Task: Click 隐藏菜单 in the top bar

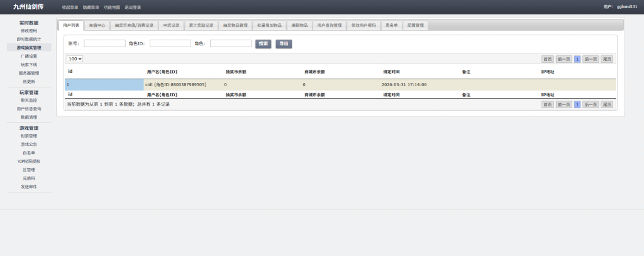Action: (91, 7)
